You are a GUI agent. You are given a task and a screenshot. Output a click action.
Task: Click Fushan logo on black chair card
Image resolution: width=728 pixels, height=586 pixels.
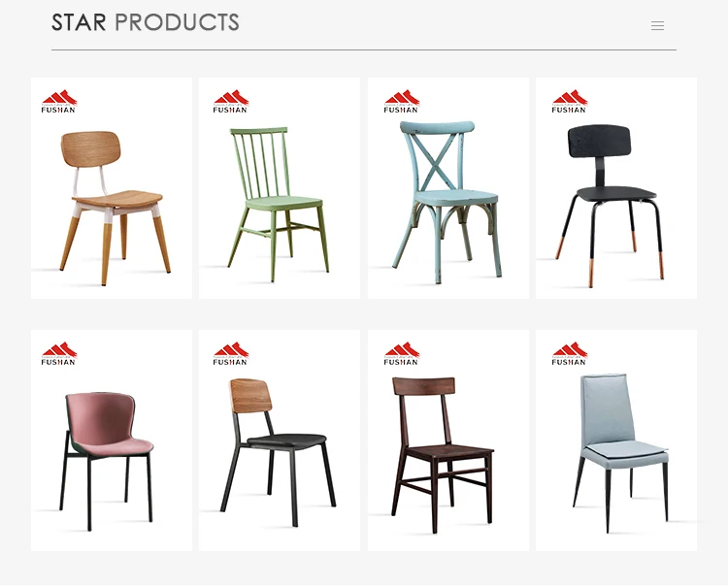[x=570, y=101]
